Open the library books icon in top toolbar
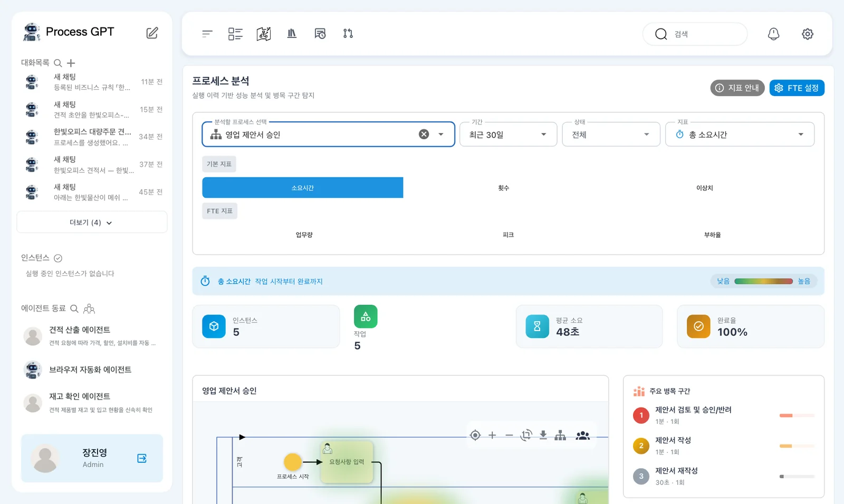This screenshot has height=504, width=844. click(x=292, y=34)
